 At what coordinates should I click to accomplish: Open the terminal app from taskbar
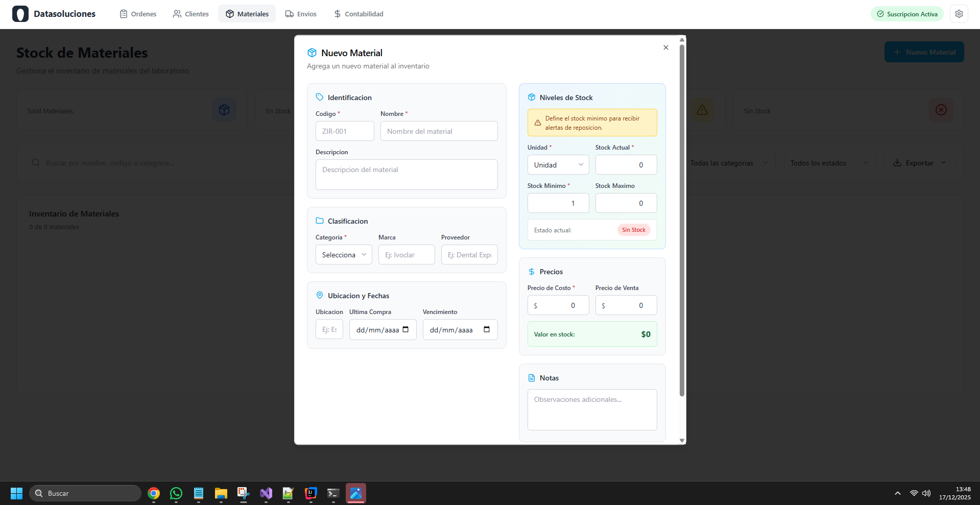[333, 493]
